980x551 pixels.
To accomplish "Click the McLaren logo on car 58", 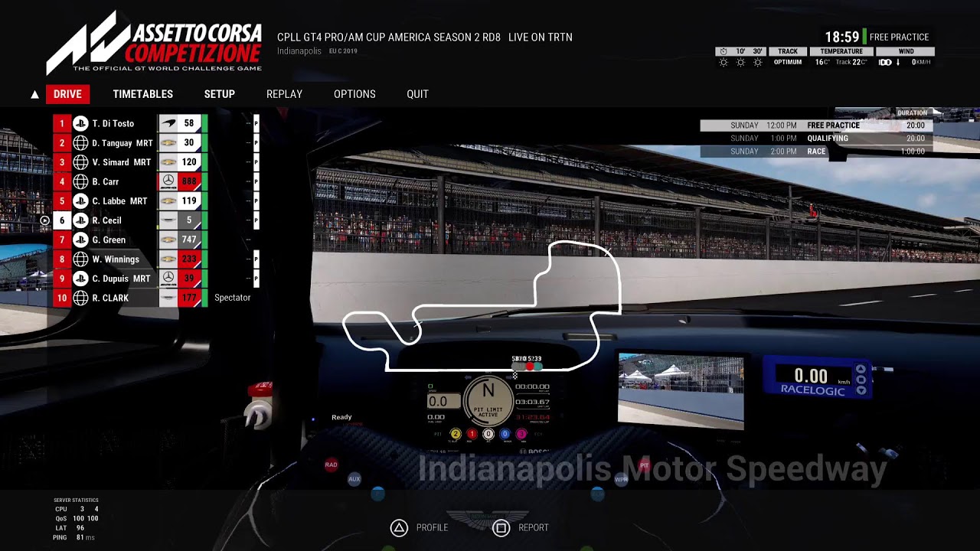I will coord(168,123).
